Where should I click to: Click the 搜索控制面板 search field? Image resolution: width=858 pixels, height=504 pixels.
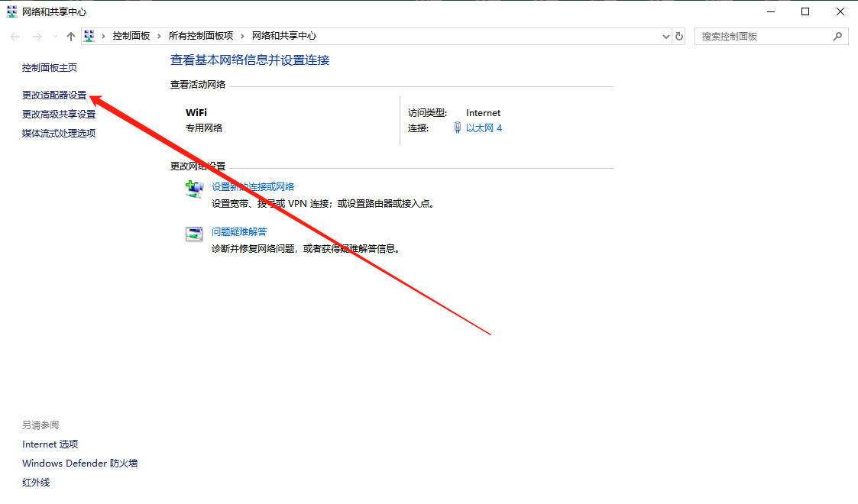[764, 36]
